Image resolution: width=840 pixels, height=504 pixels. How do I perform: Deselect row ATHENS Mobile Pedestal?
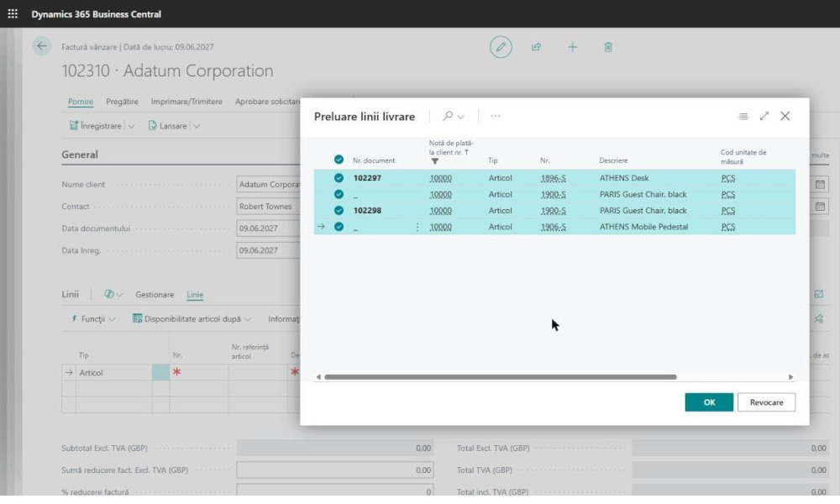pos(339,227)
